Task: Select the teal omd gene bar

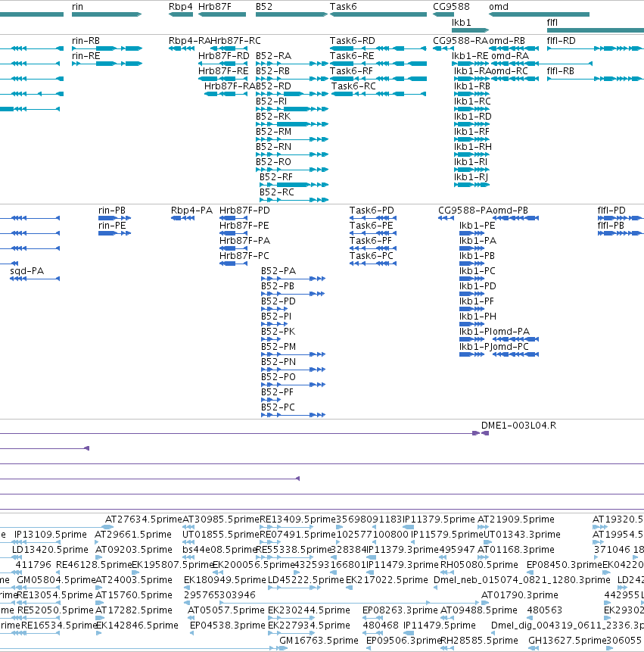Action: 540,14
